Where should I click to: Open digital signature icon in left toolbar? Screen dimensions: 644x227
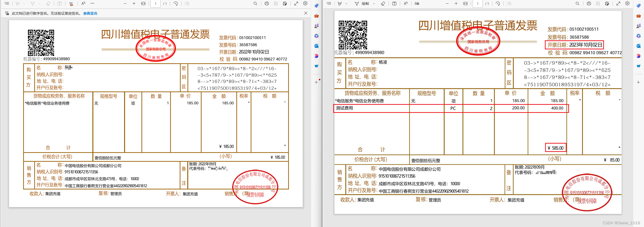pyautogui.click(x=71, y=4)
